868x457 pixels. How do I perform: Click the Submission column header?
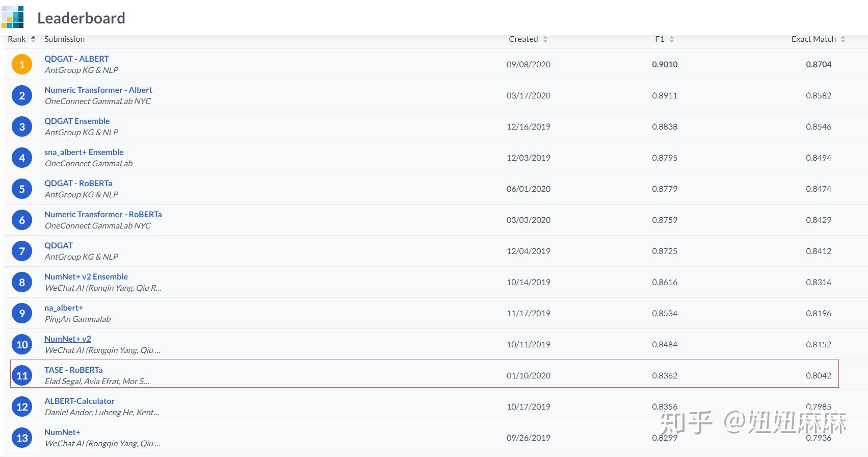tap(64, 39)
